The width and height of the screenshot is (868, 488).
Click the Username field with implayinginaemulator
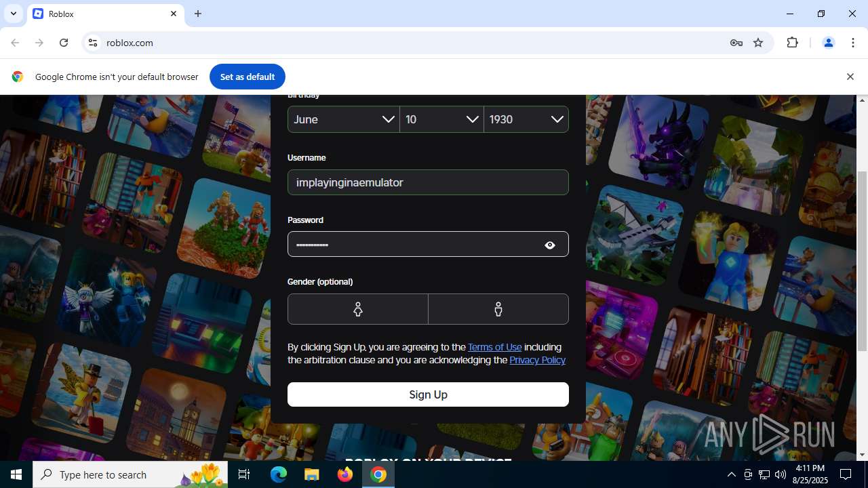(x=428, y=182)
